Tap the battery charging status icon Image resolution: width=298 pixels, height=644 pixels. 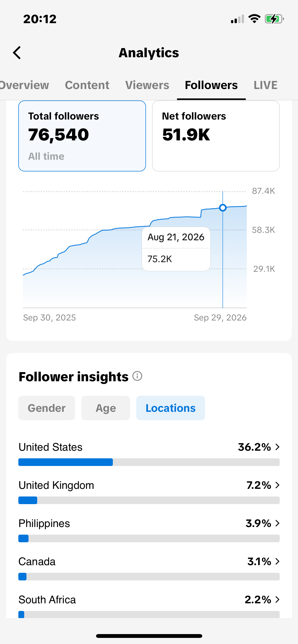274,19
